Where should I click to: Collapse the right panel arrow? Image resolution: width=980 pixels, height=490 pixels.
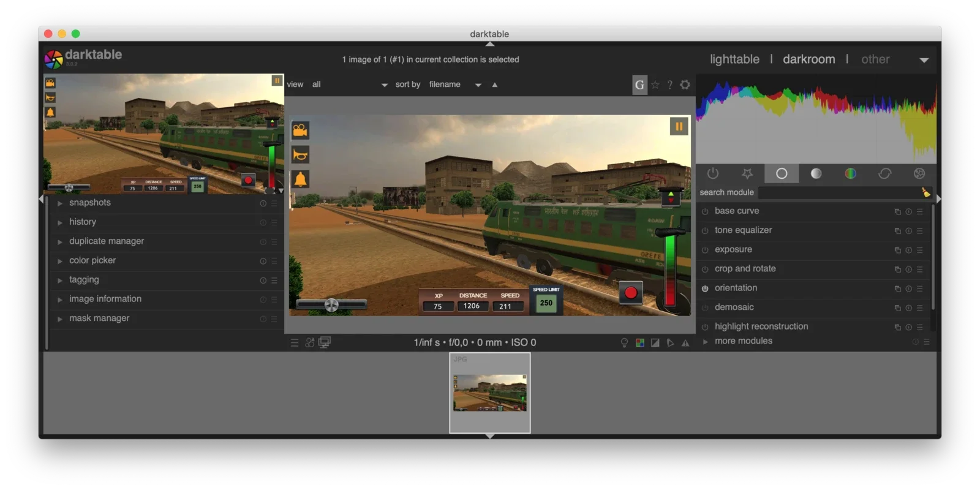(x=939, y=199)
